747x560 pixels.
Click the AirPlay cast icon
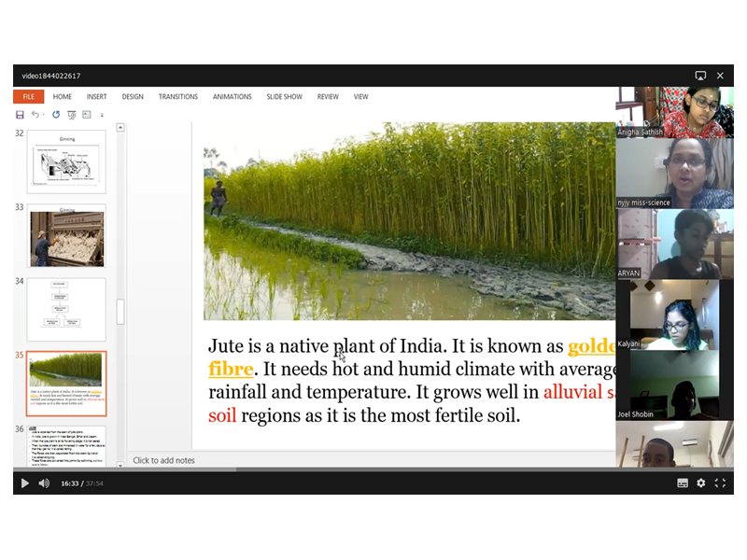[700, 76]
